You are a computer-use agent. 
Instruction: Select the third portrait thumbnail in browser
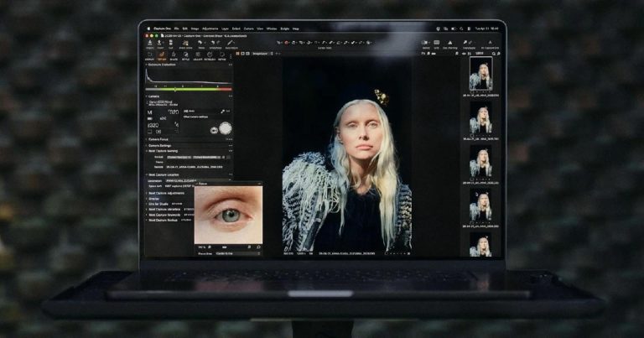(480, 162)
